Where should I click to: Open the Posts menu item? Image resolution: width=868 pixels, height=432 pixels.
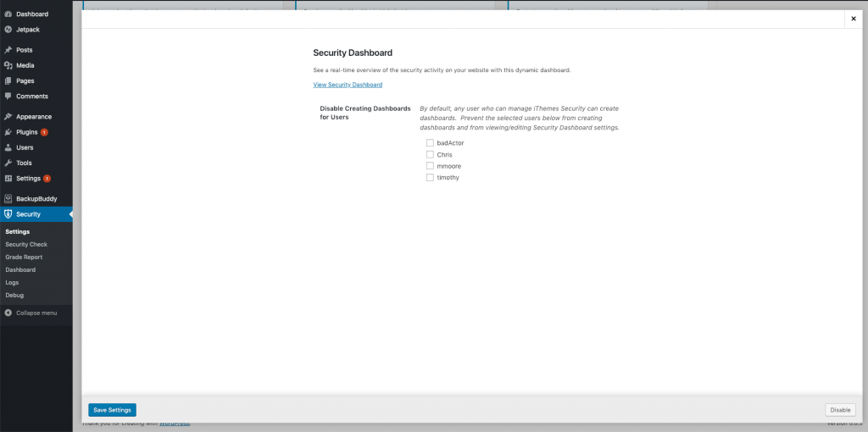(36, 50)
